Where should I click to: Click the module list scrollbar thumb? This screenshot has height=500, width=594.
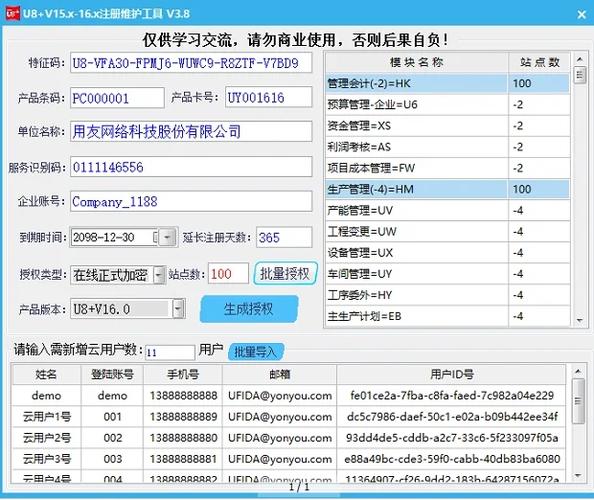[580, 75]
